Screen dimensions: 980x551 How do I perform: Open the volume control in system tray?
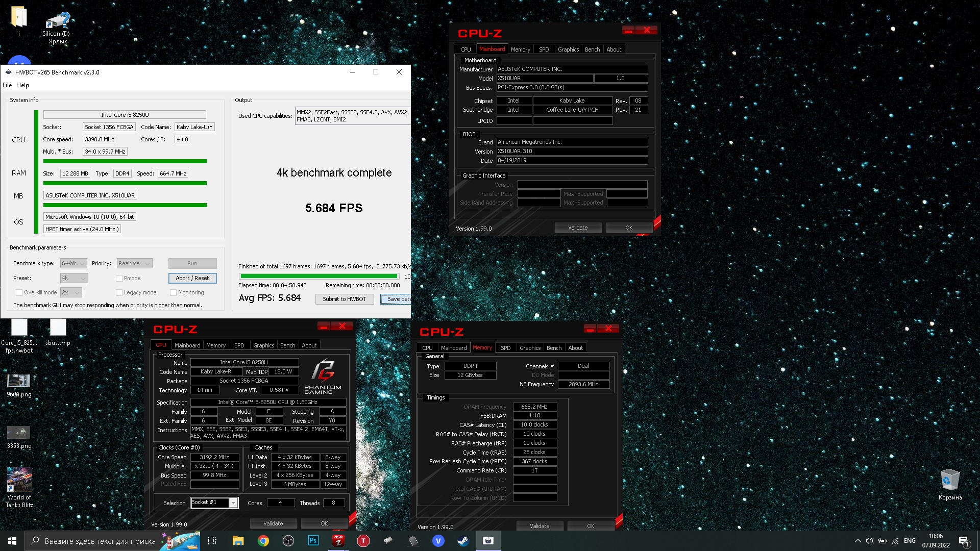(870, 541)
